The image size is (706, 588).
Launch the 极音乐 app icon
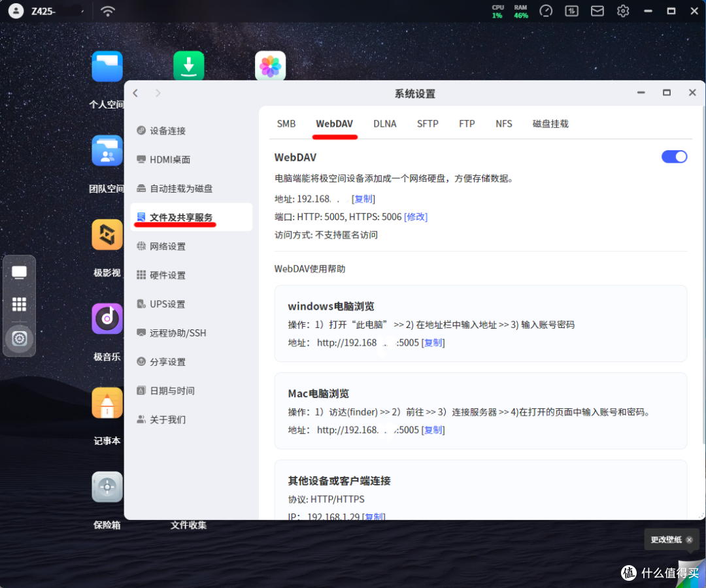[x=107, y=319]
